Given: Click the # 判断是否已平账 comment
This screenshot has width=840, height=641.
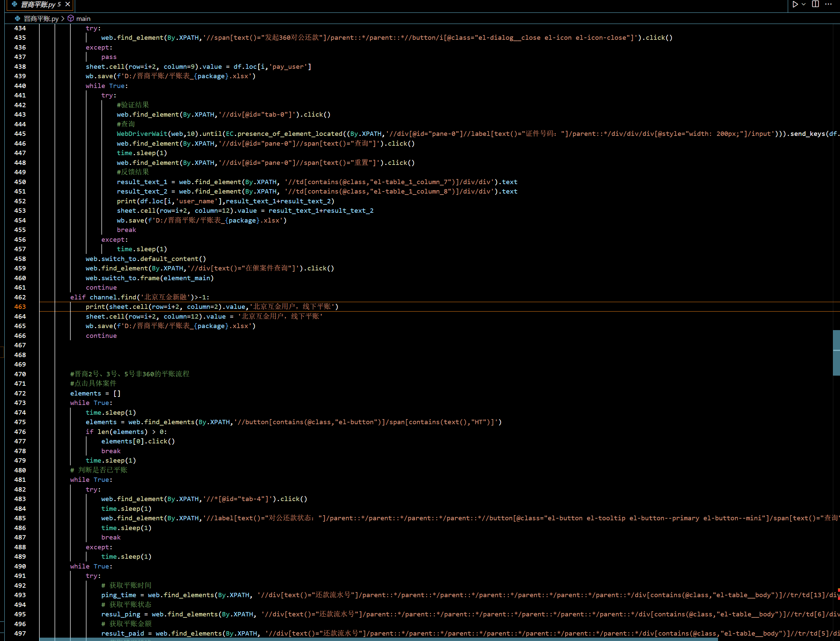Looking at the screenshot, I should pos(99,470).
